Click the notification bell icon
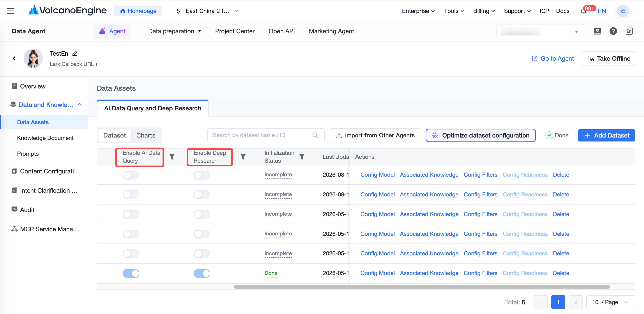The height and width of the screenshot is (314, 644). coord(583,11)
